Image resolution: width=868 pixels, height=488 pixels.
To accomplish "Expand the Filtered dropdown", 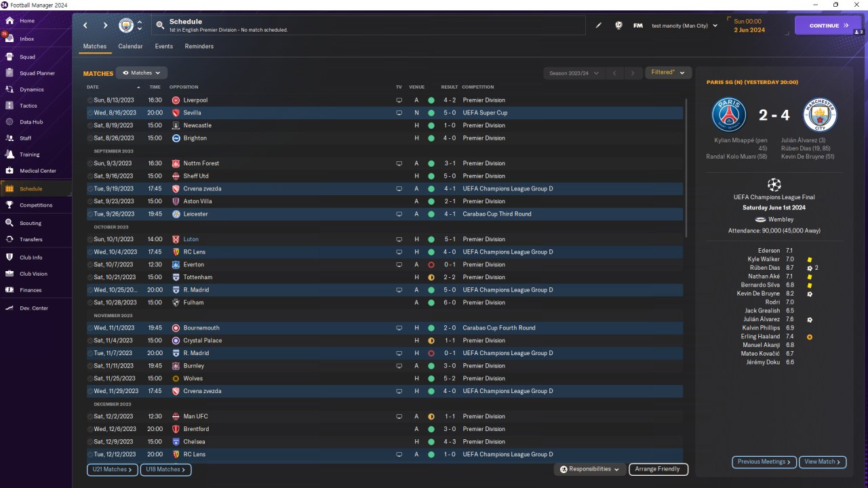I will 668,73.
